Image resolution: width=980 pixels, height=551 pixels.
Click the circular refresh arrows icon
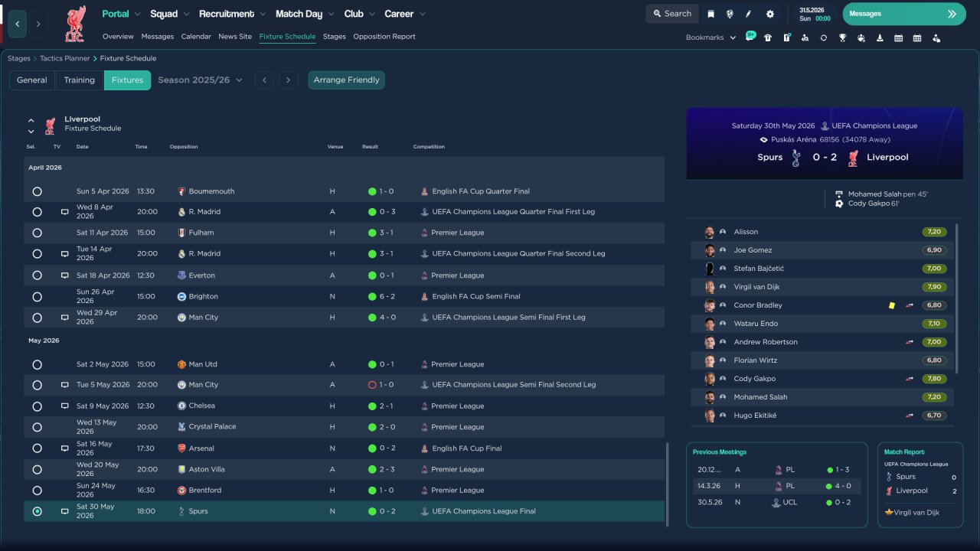click(824, 37)
